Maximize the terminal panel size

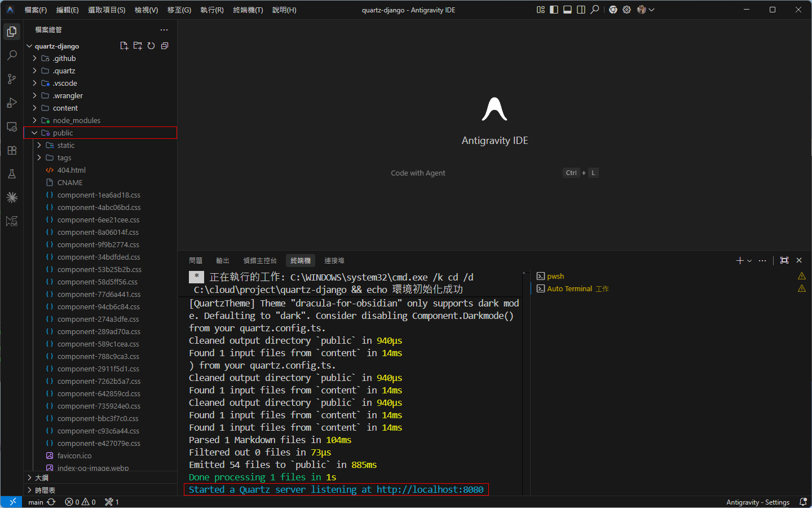(x=784, y=260)
